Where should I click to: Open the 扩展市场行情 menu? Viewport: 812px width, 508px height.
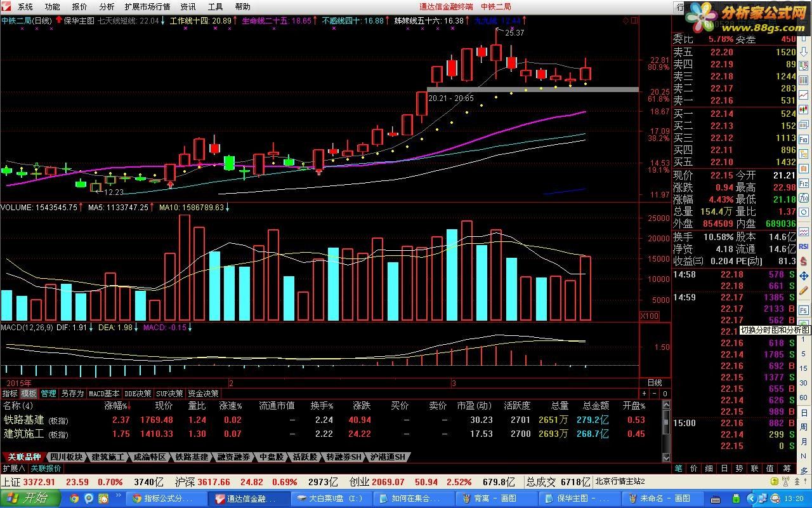(147, 6)
